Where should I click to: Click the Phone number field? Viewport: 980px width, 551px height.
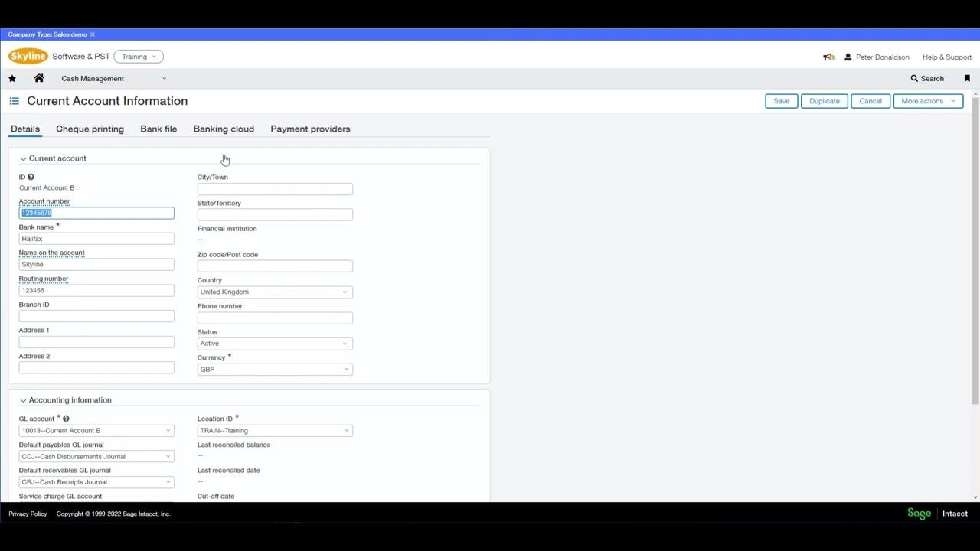coord(275,318)
